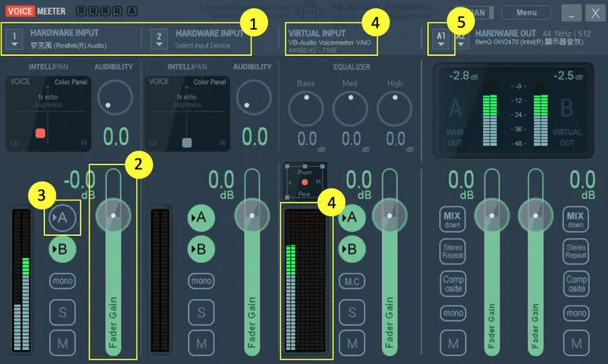Mute the Hardware Input 1 strip
This screenshot has width=608, height=364.
click(62, 343)
